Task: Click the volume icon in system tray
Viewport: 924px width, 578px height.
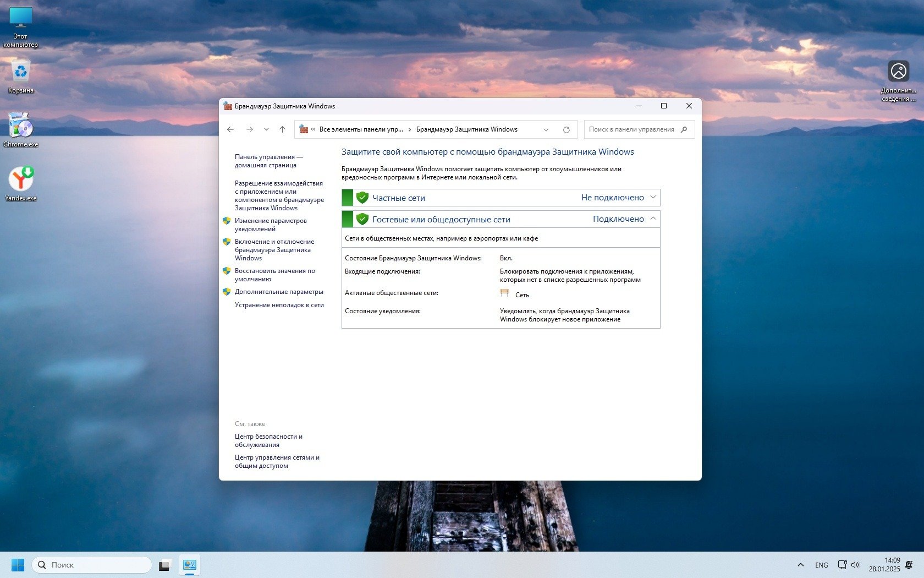Action: coord(855,565)
